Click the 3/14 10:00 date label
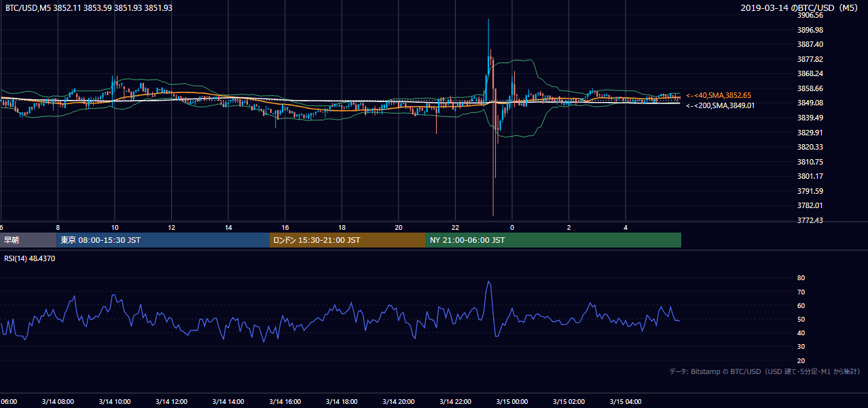This screenshot has height=408, width=868. pyautogui.click(x=115, y=402)
